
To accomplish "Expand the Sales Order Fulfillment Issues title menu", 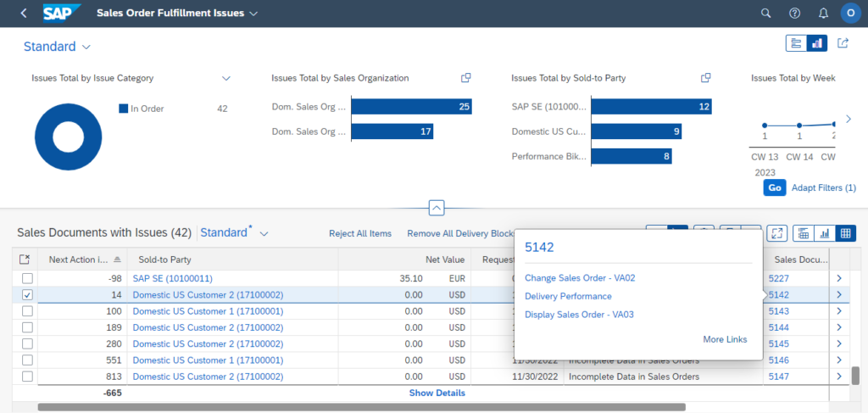I will 254,14.
